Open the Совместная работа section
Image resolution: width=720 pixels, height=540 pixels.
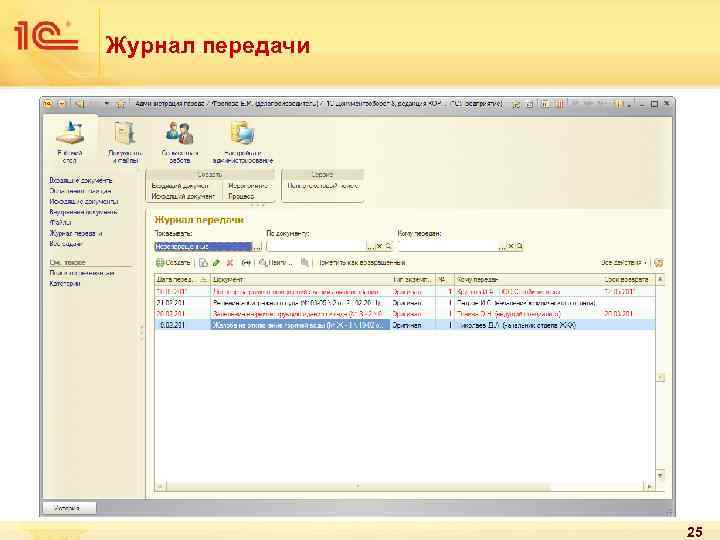[x=180, y=142]
